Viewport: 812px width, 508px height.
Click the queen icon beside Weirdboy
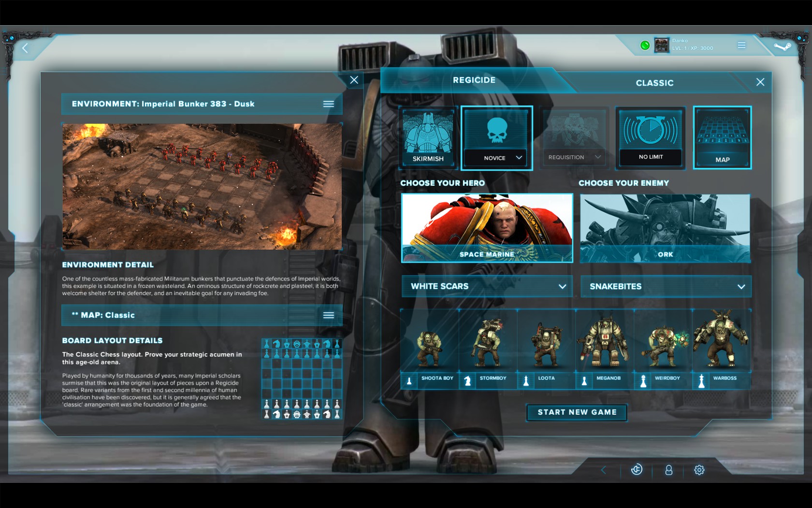tap(643, 381)
